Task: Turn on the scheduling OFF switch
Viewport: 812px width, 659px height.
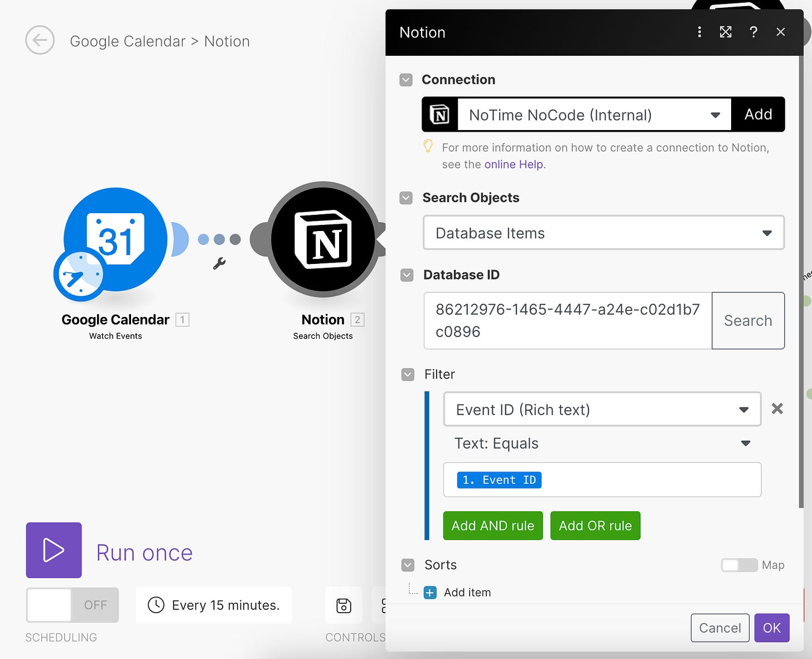Action: 72,605
